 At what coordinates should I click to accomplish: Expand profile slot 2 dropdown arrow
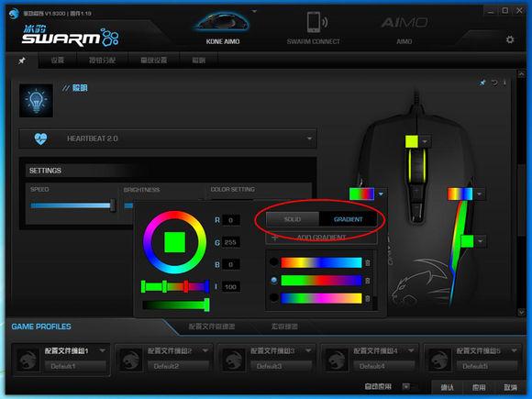click(x=205, y=350)
